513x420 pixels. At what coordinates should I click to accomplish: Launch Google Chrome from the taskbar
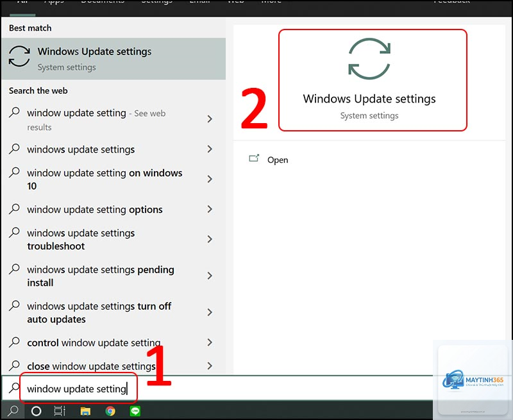coord(110,411)
